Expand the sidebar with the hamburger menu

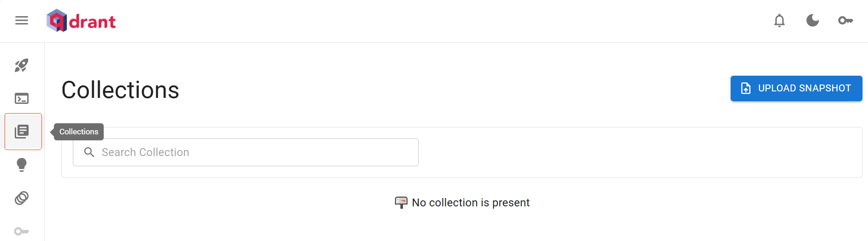22,20
